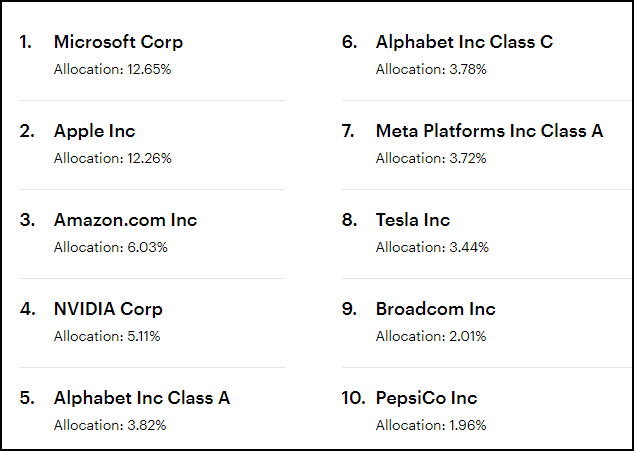
Task: Click the Alphabet Inc Class A name
Action: pos(141,398)
